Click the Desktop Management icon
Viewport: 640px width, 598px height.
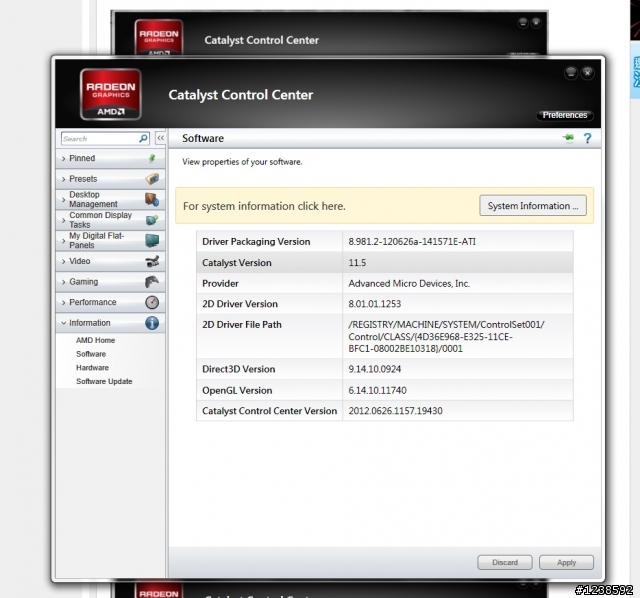tap(152, 200)
